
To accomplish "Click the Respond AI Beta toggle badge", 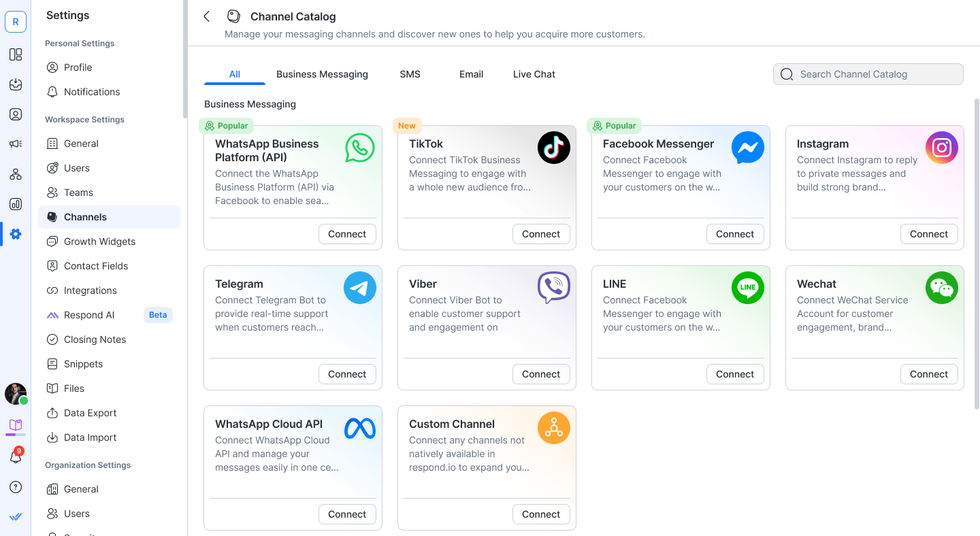I will click(x=157, y=314).
